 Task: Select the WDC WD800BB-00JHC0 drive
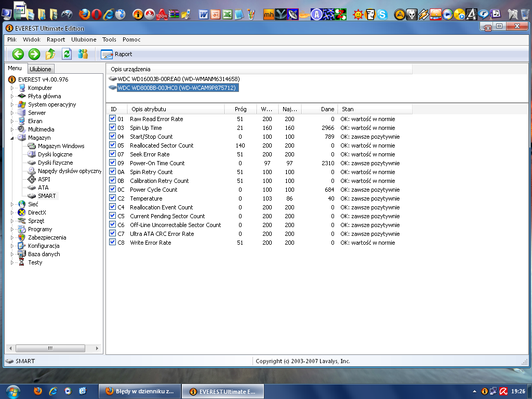(x=177, y=88)
